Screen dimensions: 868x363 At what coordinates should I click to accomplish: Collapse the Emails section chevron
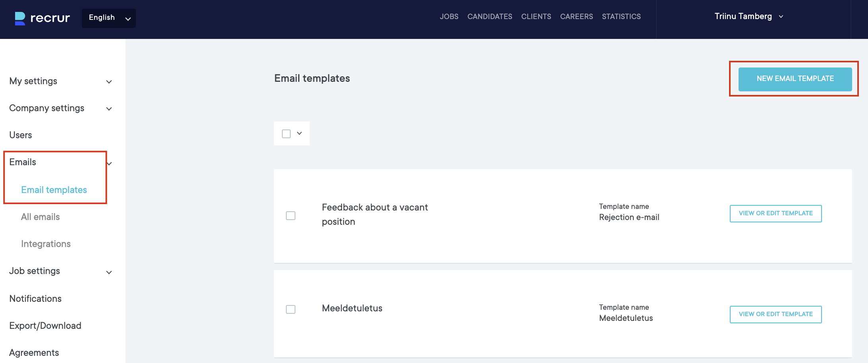coord(110,163)
